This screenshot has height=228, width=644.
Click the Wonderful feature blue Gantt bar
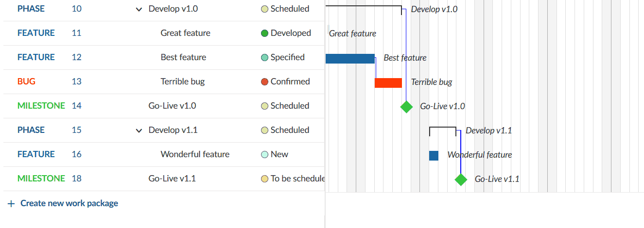(x=434, y=155)
